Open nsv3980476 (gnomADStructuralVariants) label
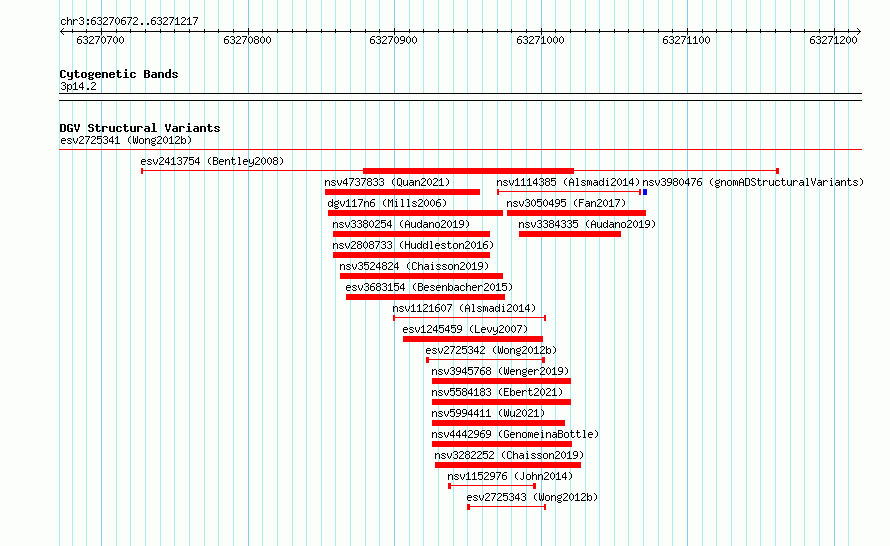 tap(753, 182)
